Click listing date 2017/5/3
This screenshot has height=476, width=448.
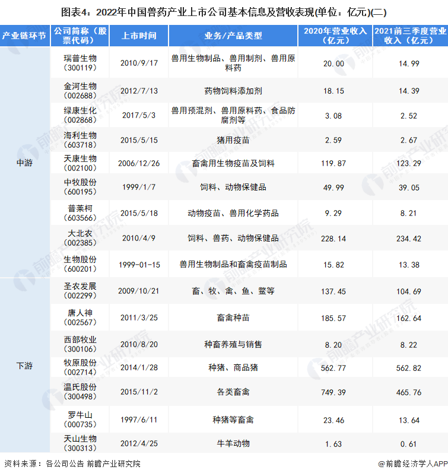[139, 115]
